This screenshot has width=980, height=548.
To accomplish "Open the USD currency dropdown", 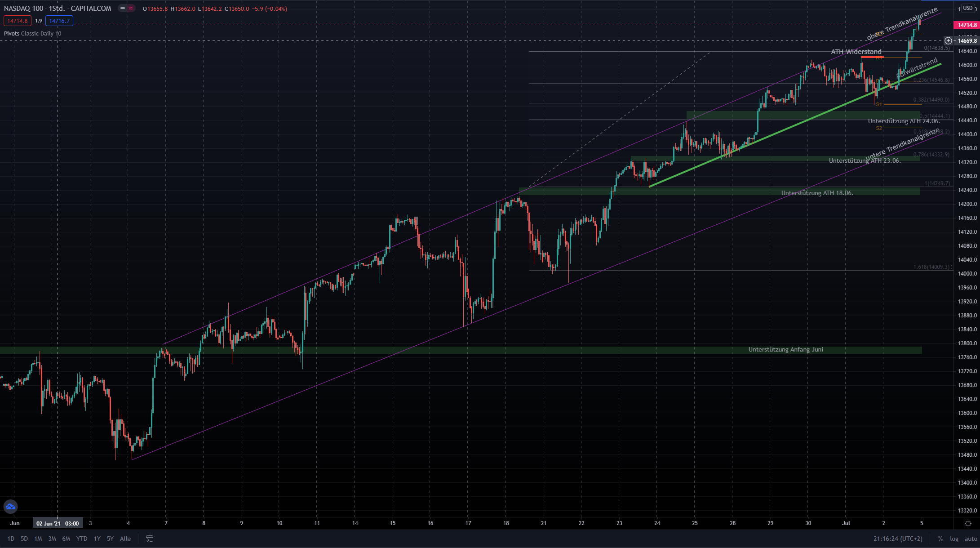I will (967, 8).
